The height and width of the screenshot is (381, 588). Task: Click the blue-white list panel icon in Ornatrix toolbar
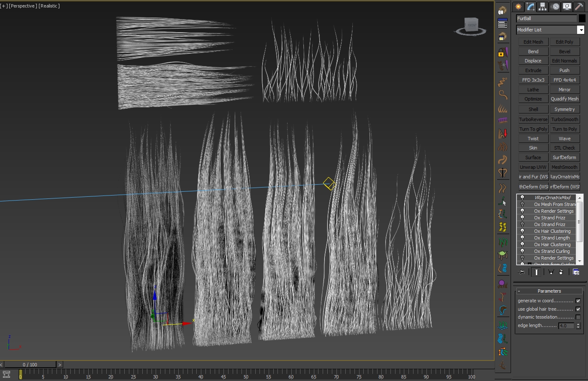coord(503,24)
